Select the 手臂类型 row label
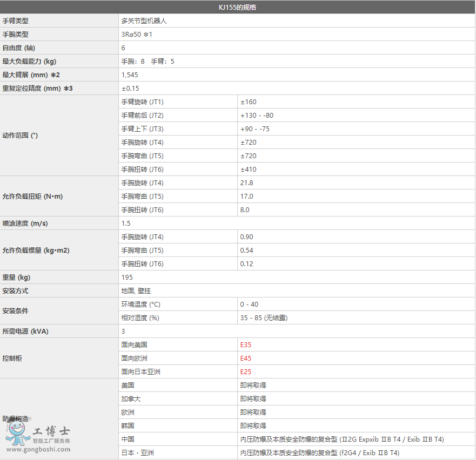 pos(16,21)
